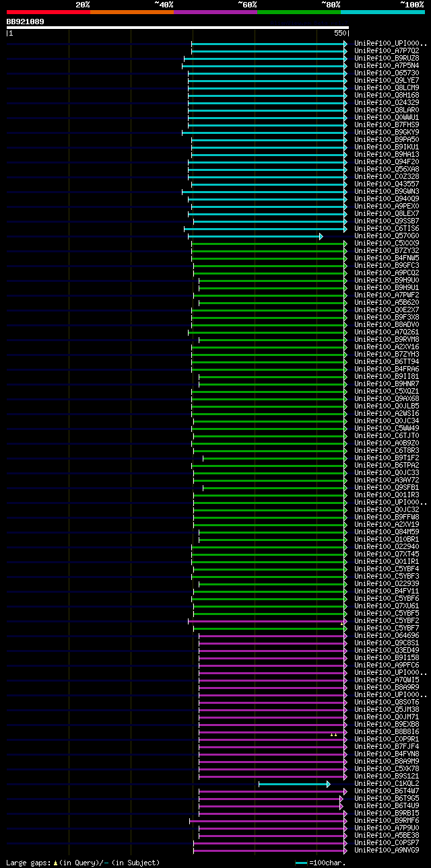Select hit UniRef100_Q7XU61
This screenshot has width=431, height=868.
pos(387,606)
